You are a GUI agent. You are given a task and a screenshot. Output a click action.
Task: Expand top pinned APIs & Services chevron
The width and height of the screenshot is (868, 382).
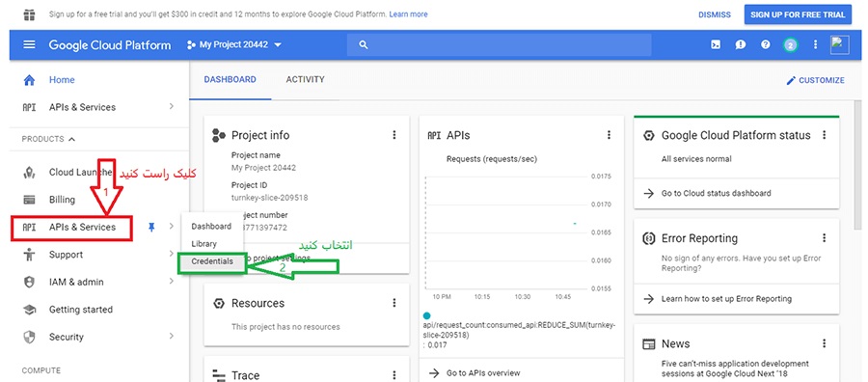pos(171,106)
